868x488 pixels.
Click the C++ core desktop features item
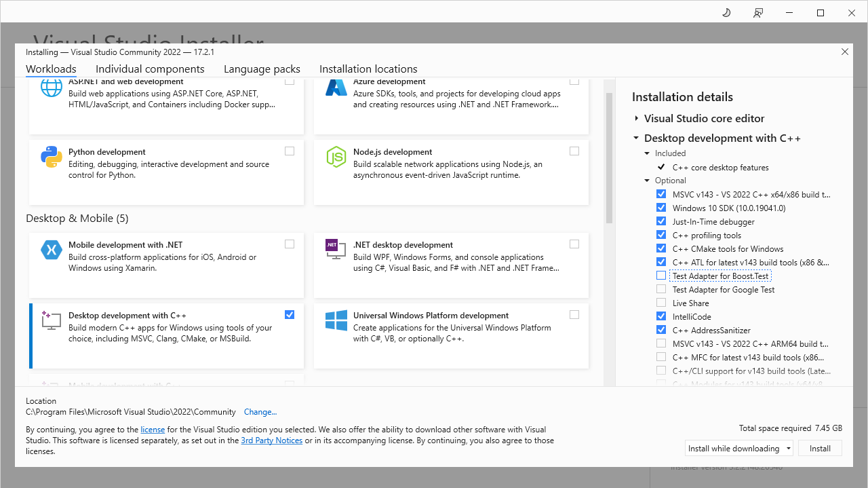tap(720, 167)
